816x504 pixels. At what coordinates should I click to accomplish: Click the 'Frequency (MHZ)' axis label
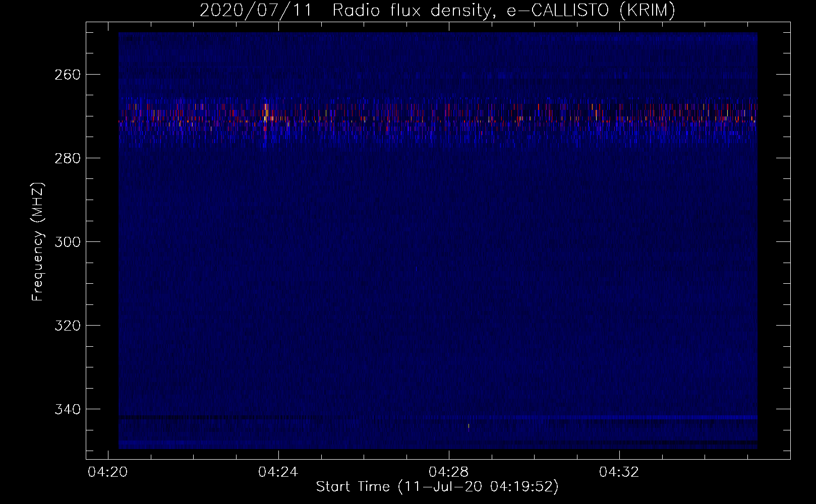click(x=38, y=241)
